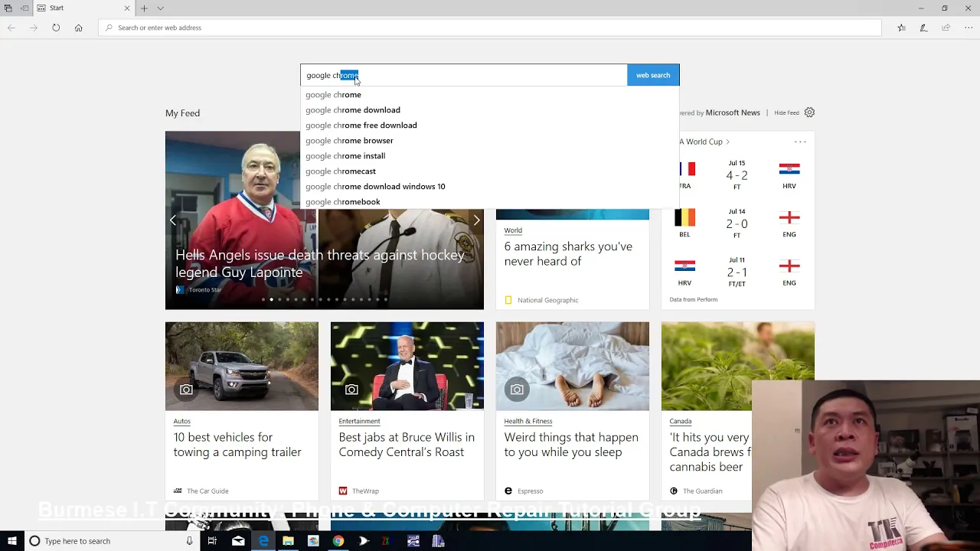The height and width of the screenshot is (551, 980).
Task: Click the Edge icon on taskbar
Action: tap(263, 541)
